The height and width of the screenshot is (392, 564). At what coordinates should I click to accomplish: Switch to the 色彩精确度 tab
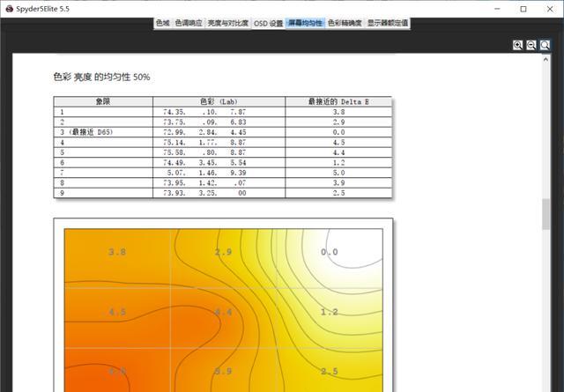[x=345, y=23]
